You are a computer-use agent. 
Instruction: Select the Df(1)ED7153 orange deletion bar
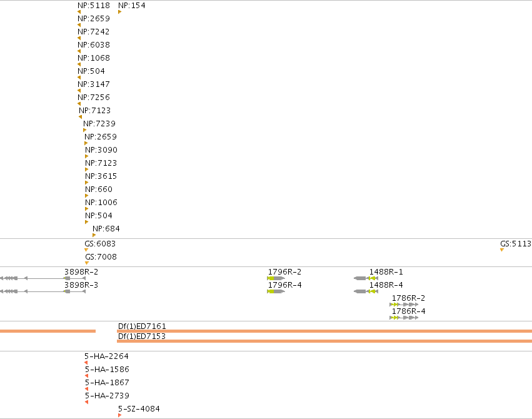click(x=324, y=341)
